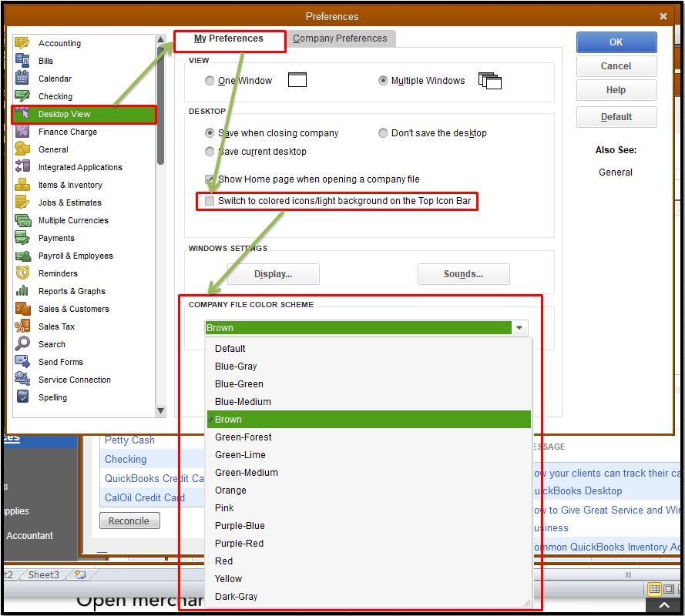This screenshot has height=616, width=685.
Task: Click the Payroll & Employees icon
Action: [x=22, y=256]
